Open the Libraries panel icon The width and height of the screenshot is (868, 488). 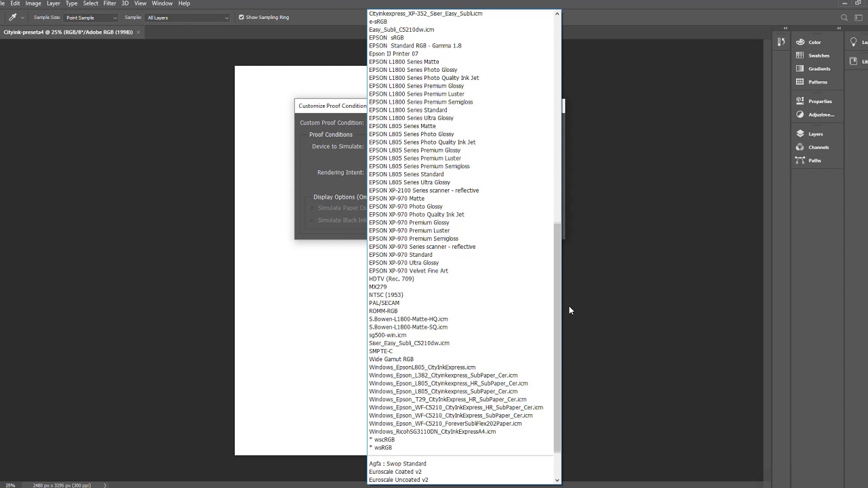854,61
